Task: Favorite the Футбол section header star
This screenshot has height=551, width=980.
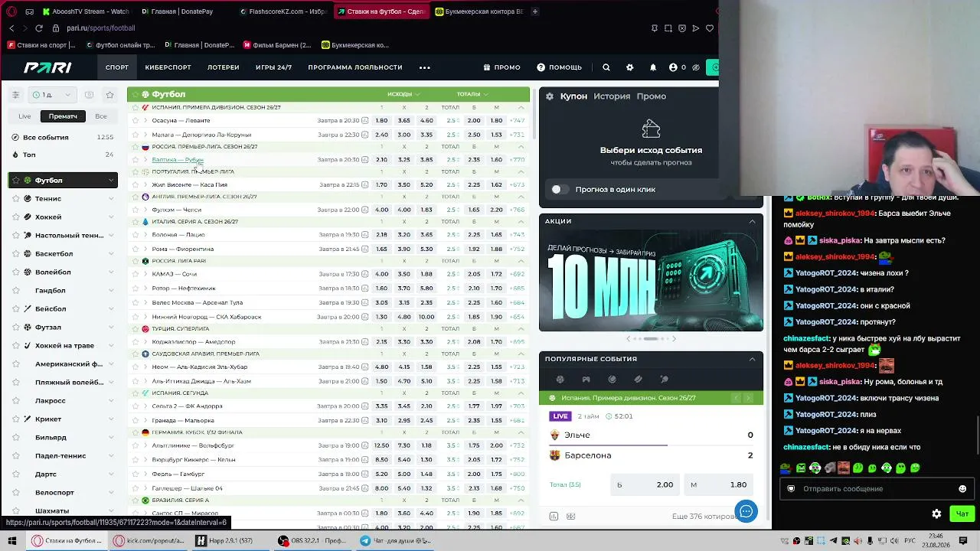Action: click(136, 94)
